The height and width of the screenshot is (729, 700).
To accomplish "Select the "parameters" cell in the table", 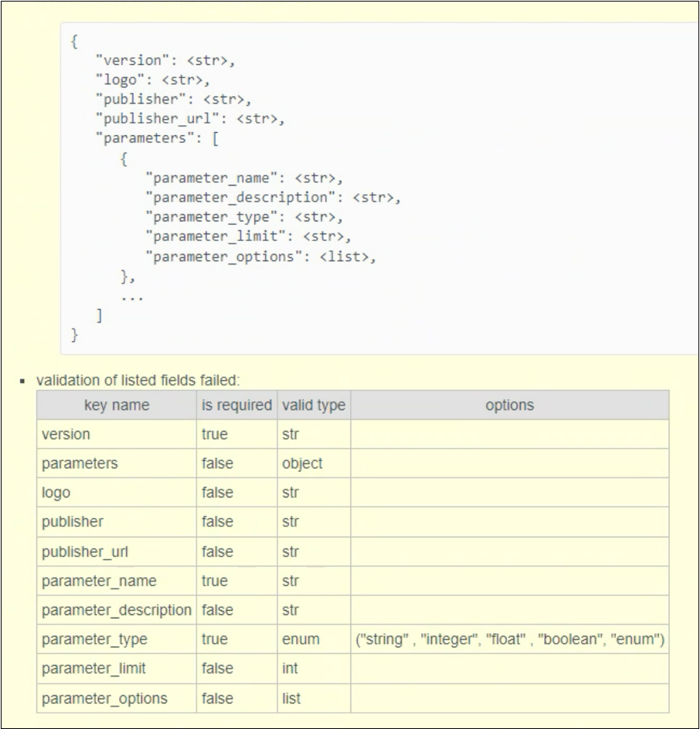I will click(x=117, y=463).
